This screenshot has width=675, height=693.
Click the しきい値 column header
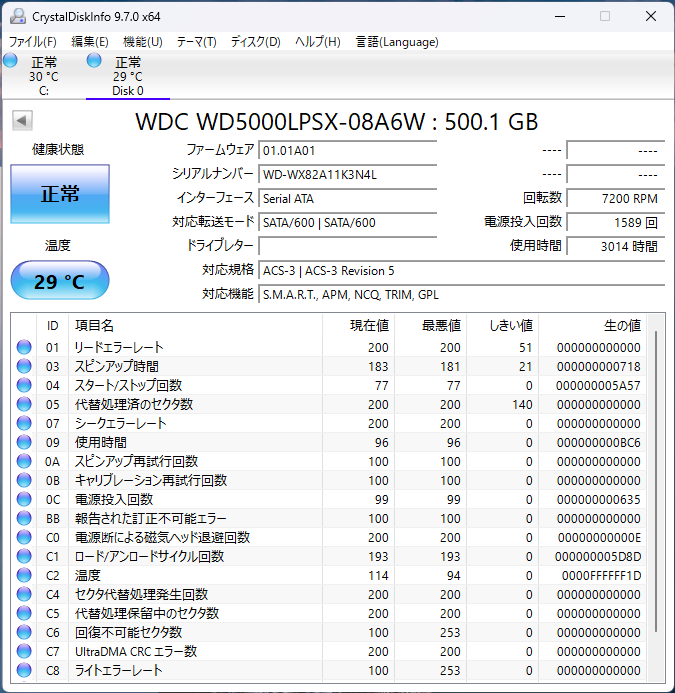click(503, 326)
